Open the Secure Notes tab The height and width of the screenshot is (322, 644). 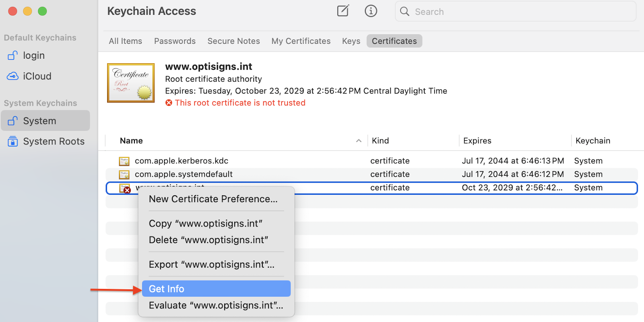(x=233, y=41)
